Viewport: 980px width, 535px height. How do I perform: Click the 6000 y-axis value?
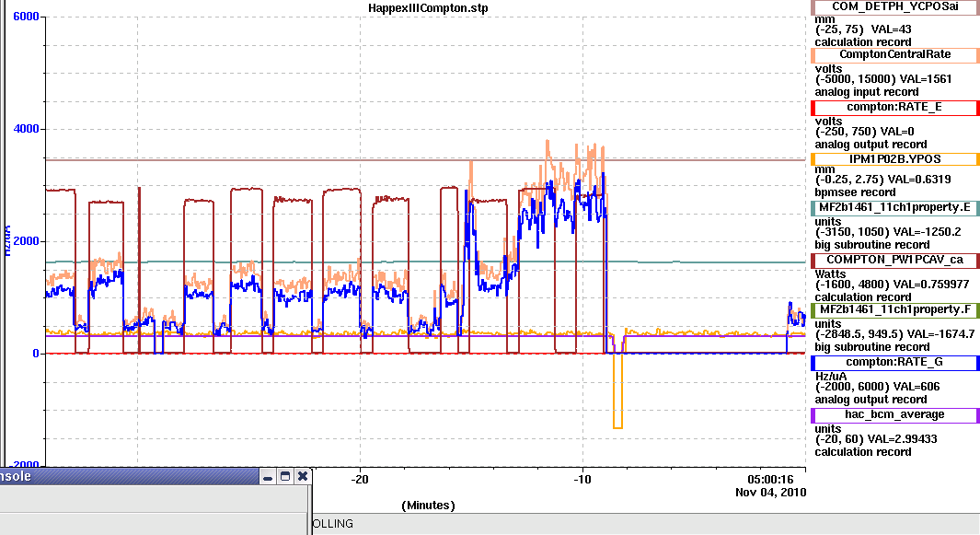pos(27,17)
